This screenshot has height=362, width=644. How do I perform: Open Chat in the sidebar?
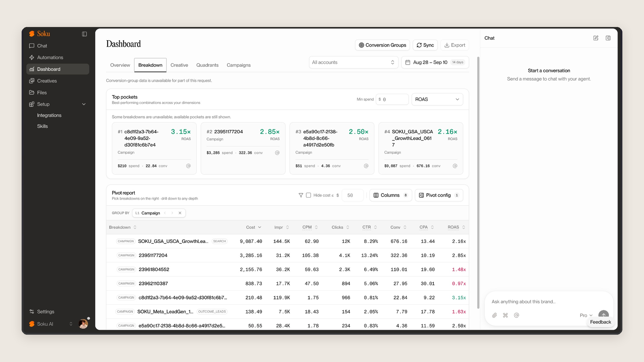point(58,46)
